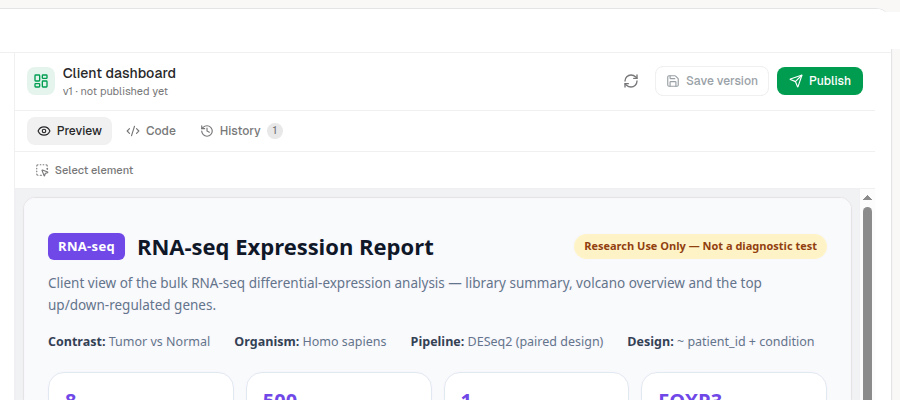This screenshot has width=900, height=400.
Task: Click the vertical scrollbar thumb in preview
Action: (x=867, y=303)
